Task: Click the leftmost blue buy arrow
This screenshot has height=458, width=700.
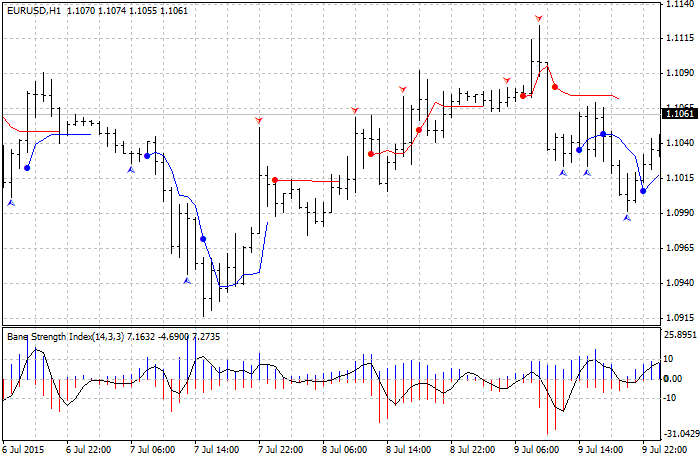Action: click(x=11, y=202)
